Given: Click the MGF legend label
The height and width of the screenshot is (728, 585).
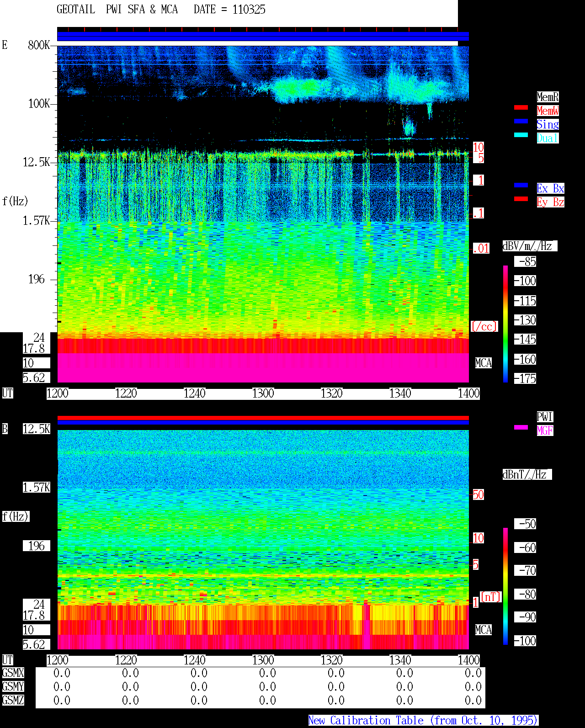Looking at the screenshot, I should pos(545,430).
